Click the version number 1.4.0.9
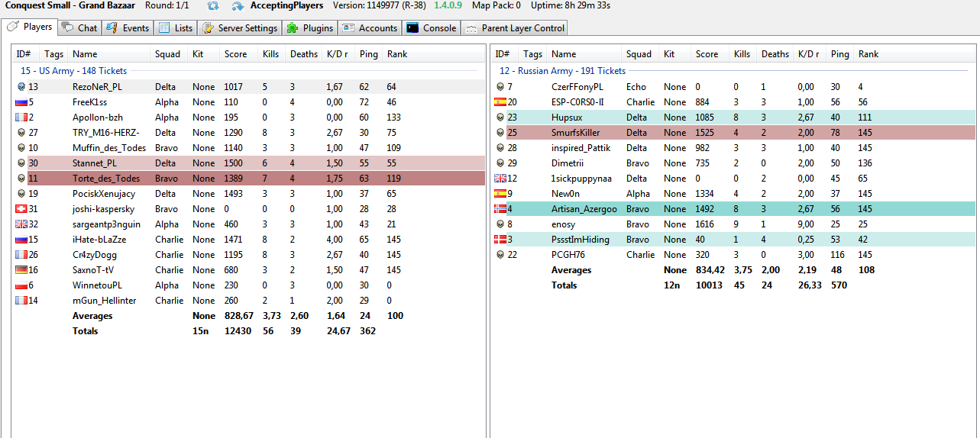 (448, 5)
